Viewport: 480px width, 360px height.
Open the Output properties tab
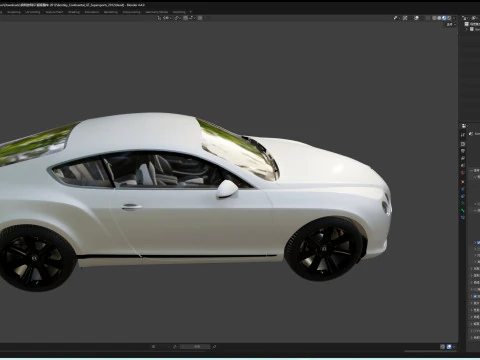coord(463,151)
